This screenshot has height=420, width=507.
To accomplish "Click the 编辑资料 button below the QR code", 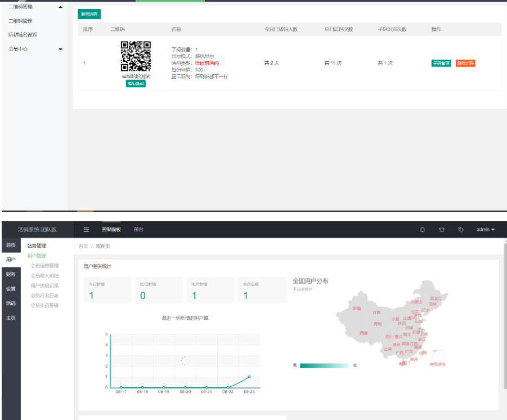I will coord(137,83).
